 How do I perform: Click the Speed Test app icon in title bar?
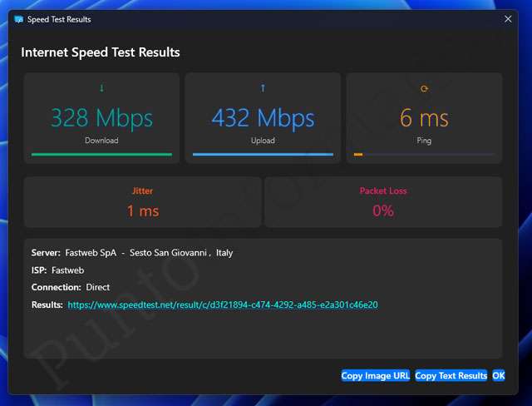[19, 19]
